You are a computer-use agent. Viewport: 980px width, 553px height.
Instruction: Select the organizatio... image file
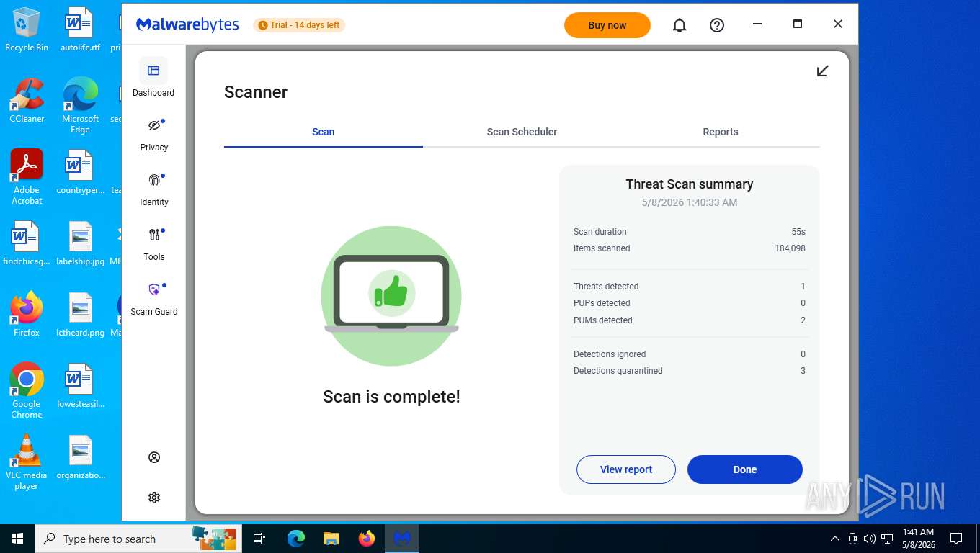point(80,458)
